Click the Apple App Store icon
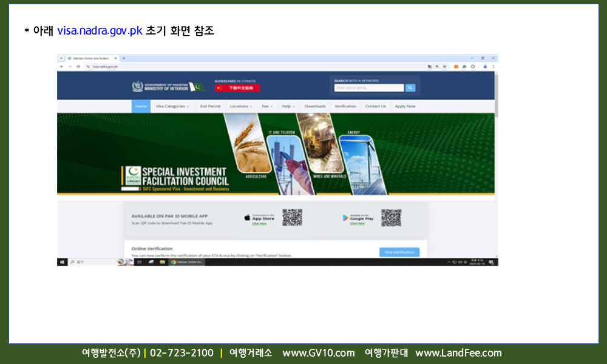Screen dimensions: 607x364 [247, 218]
